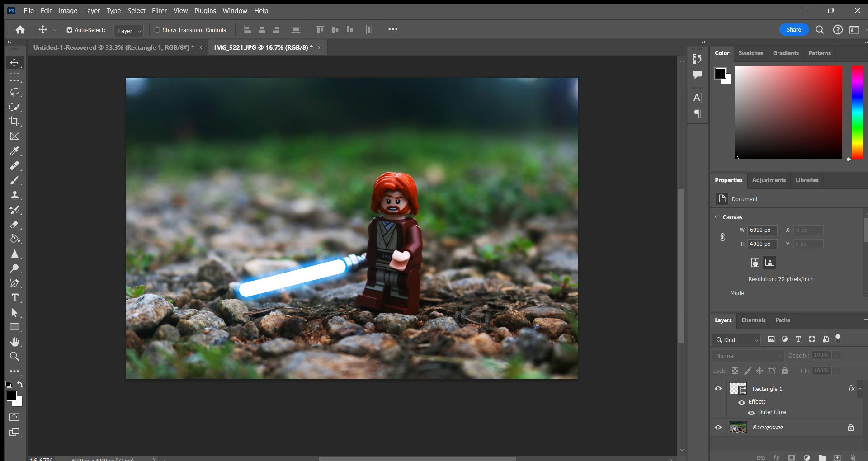
Task: Open more options ellipsis in options bar
Action: pos(393,29)
